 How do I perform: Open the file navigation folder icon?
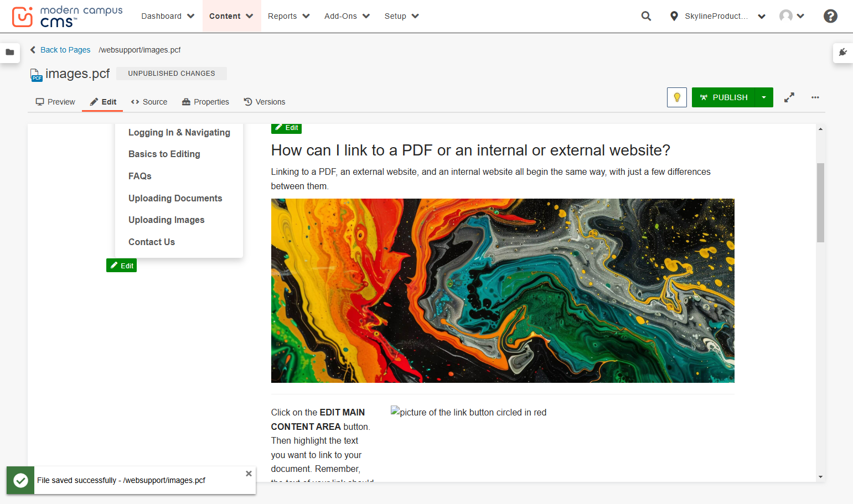[x=10, y=52]
